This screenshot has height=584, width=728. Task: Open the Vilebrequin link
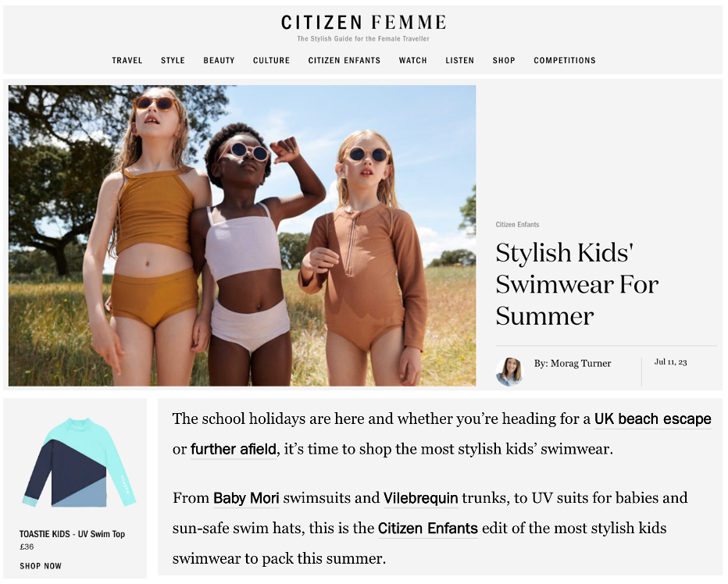click(x=421, y=498)
